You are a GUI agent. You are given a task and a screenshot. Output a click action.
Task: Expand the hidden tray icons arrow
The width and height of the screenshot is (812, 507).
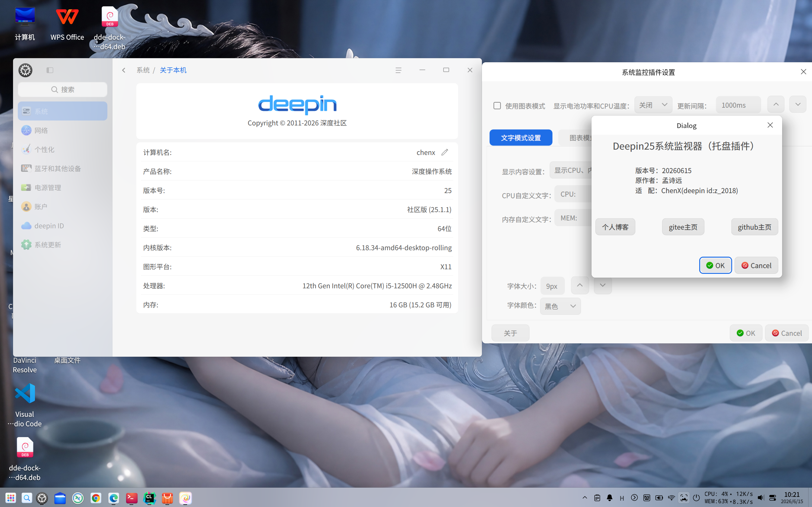point(585,497)
